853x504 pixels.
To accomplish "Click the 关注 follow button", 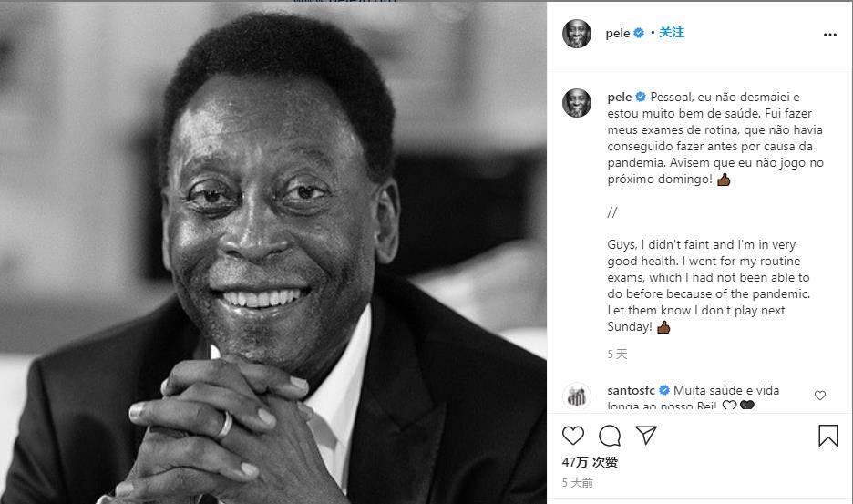I will tap(672, 33).
